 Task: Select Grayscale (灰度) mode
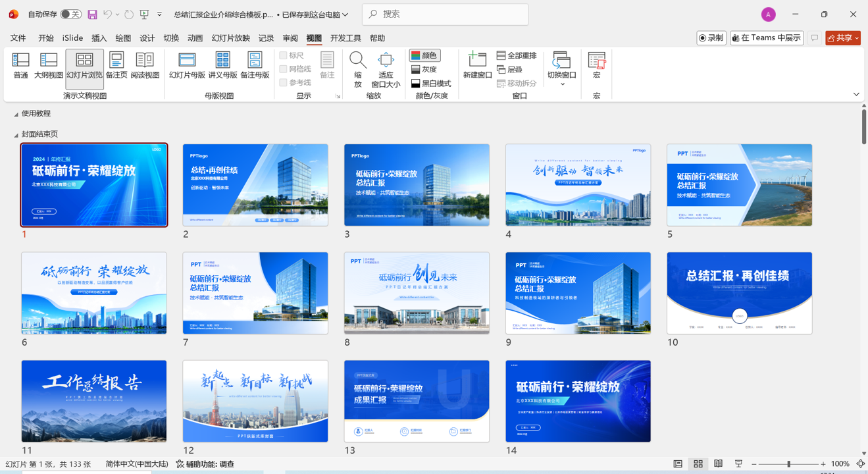click(x=424, y=69)
